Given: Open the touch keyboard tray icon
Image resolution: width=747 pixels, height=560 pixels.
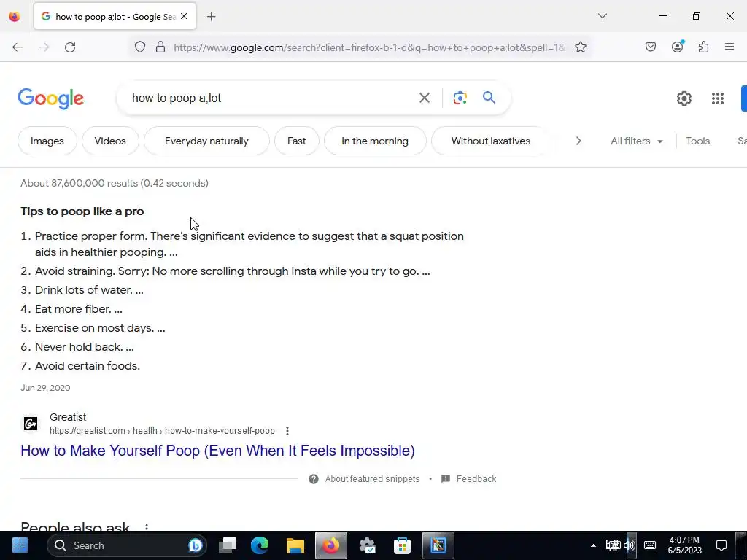Looking at the screenshot, I should point(650,545).
